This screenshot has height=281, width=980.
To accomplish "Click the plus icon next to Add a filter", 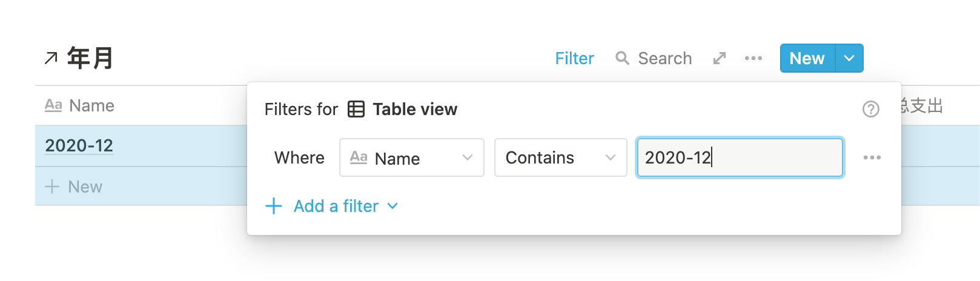I will (x=274, y=206).
